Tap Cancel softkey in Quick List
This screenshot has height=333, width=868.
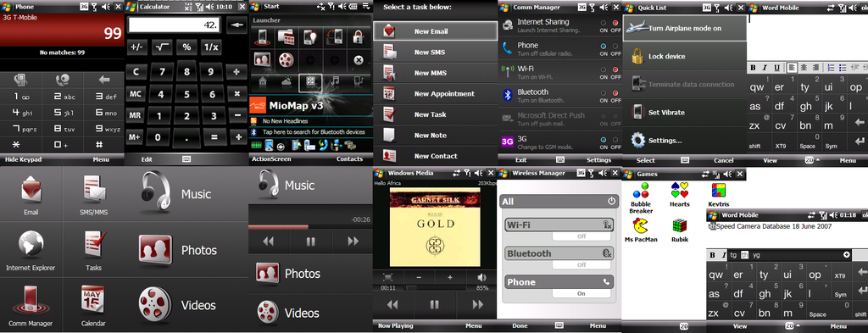(723, 160)
